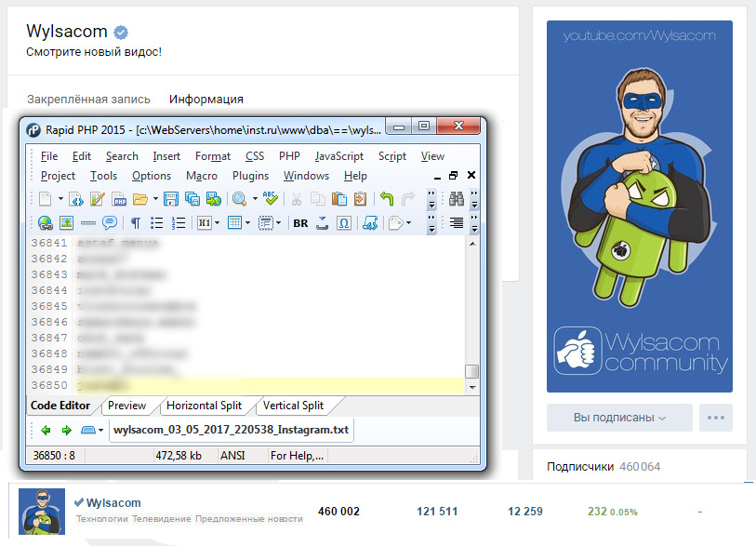Viewport: 756px width, 546px height.
Task: Click the binoculars find icon
Action: click(x=457, y=198)
